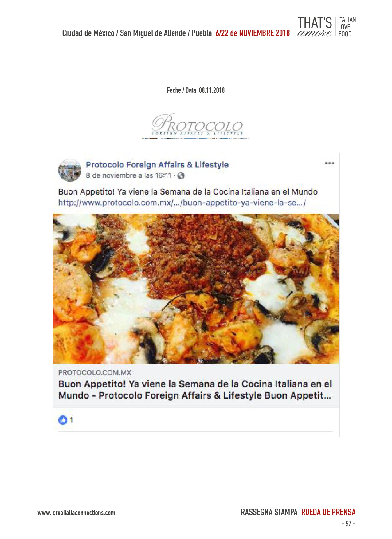
Task: Click the globe public-visibility icon
Action: coord(181,176)
